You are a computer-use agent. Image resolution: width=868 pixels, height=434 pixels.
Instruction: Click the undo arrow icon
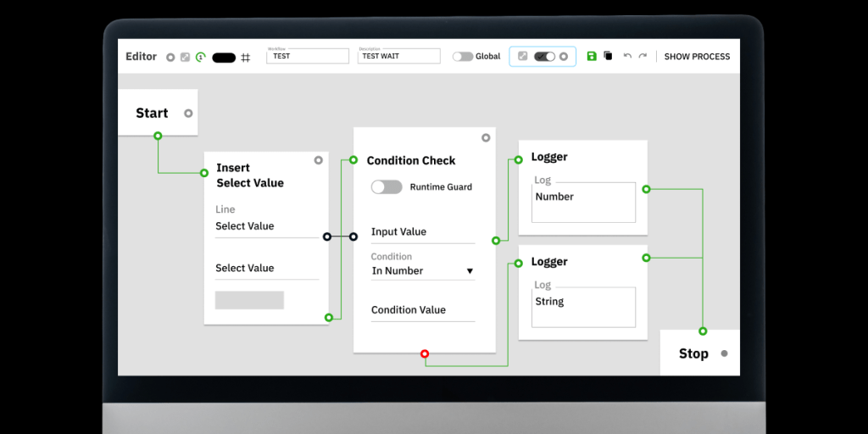coord(627,57)
